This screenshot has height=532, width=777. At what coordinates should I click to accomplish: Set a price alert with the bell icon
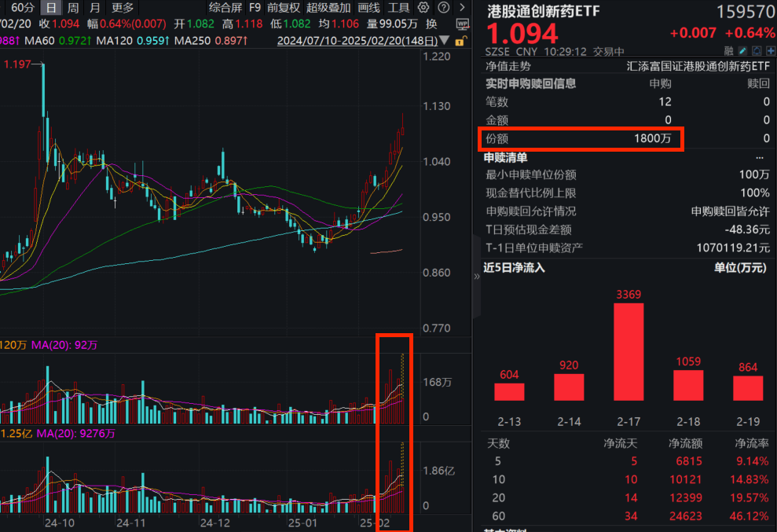click(x=757, y=50)
